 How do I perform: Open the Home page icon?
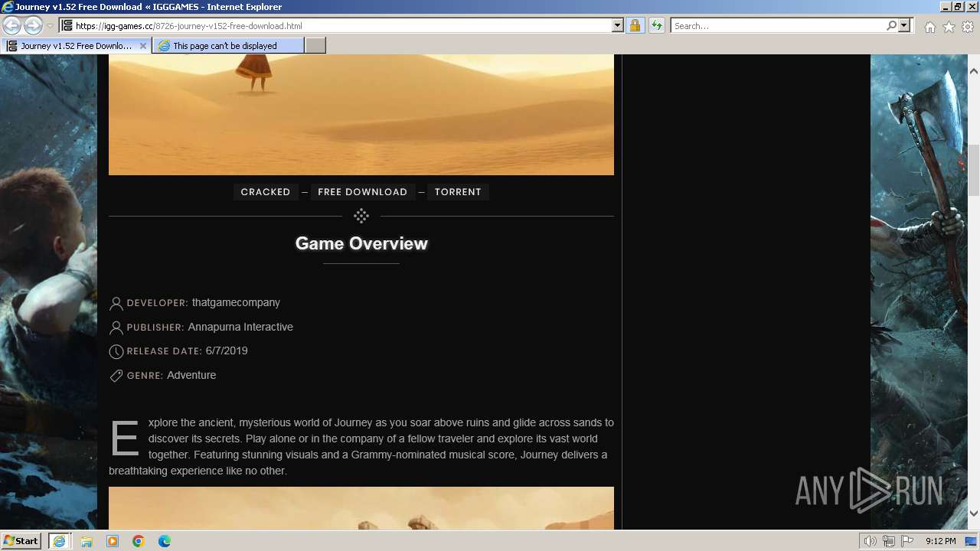pos(929,27)
